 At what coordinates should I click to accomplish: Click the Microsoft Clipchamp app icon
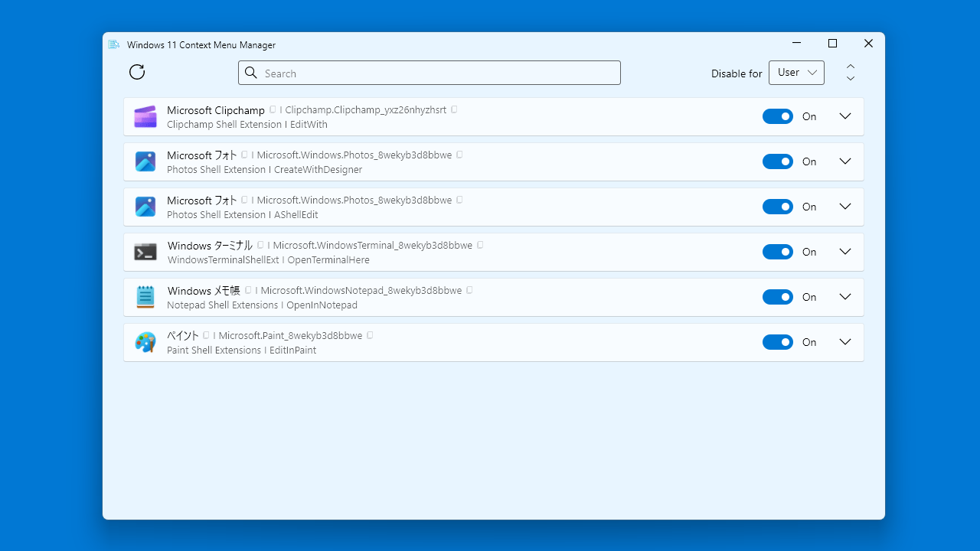point(145,116)
